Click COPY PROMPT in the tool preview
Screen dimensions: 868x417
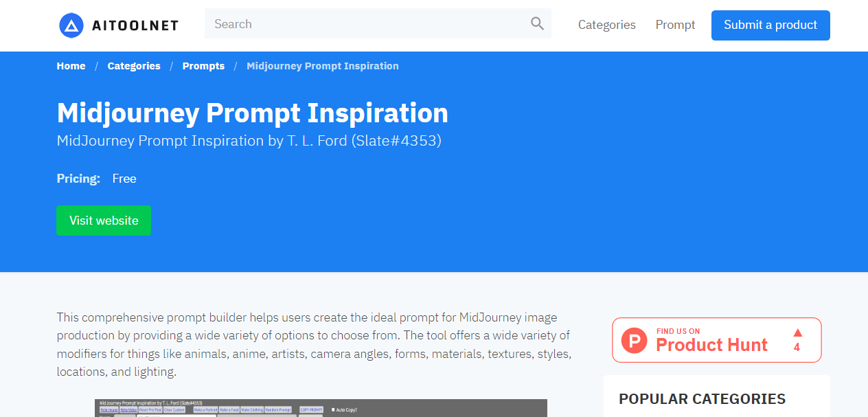[x=311, y=409]
